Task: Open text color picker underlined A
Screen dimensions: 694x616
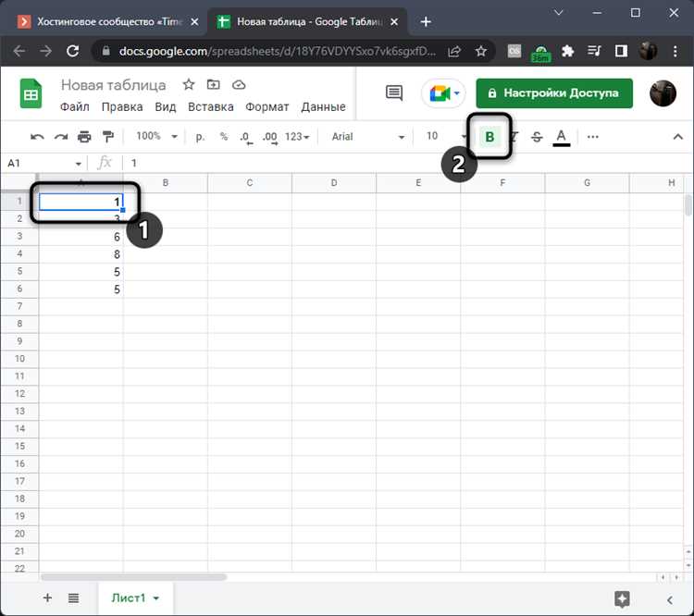Action: 562,137
